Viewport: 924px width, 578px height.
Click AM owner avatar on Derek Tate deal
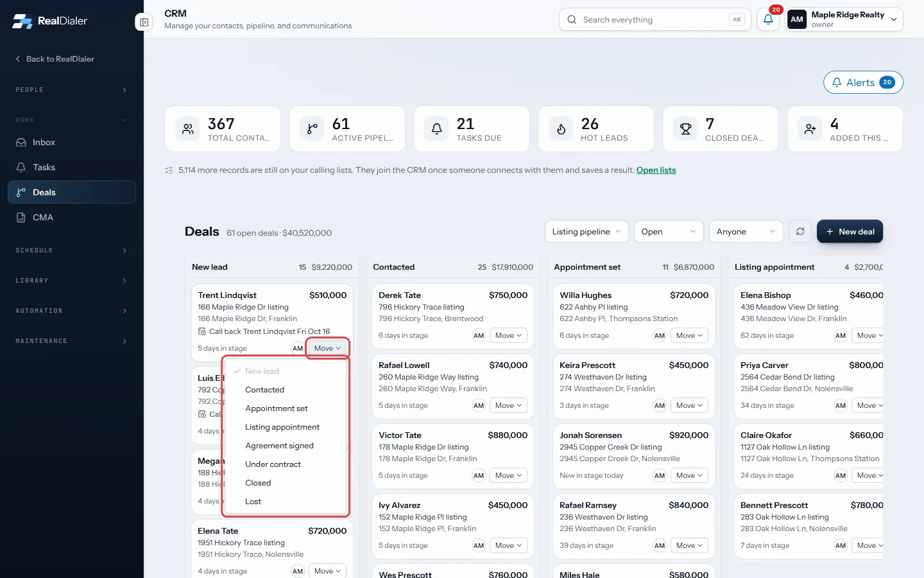click(x=479, y=335)
